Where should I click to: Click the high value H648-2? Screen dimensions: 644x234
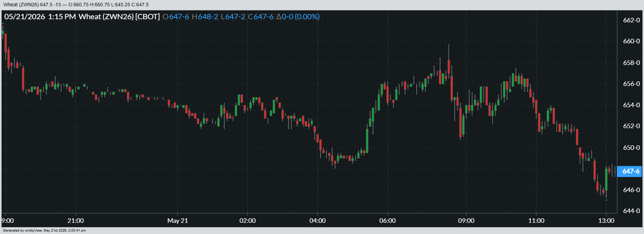(x=205, y=16)
